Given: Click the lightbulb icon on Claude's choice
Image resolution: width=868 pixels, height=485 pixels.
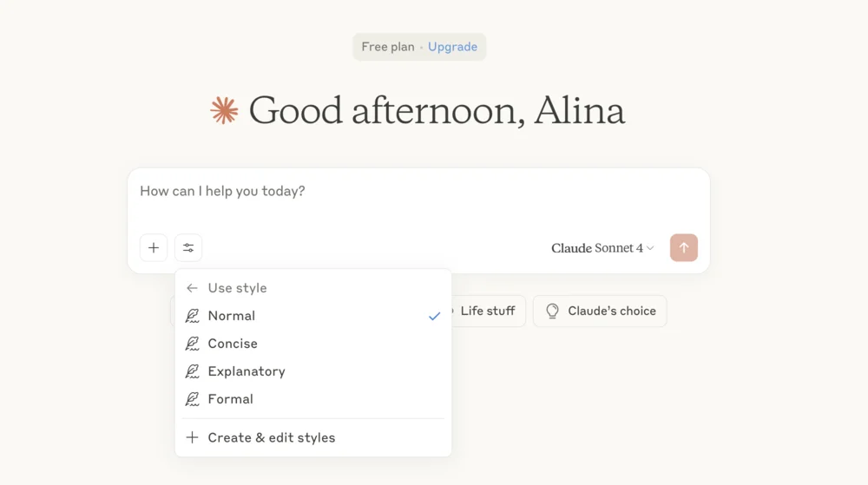Looking at the screenshot, I should click(x=552, y=311).
